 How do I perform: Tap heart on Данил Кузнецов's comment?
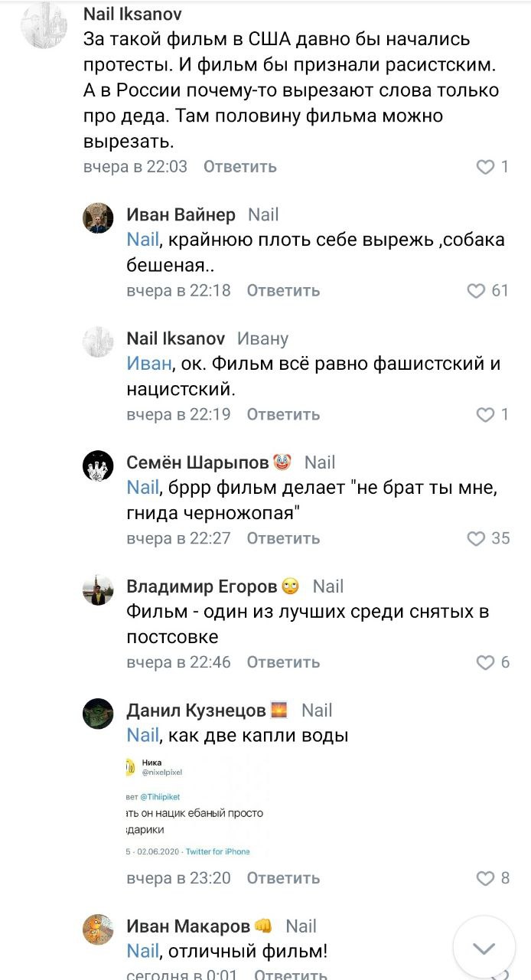click(485, 879)
